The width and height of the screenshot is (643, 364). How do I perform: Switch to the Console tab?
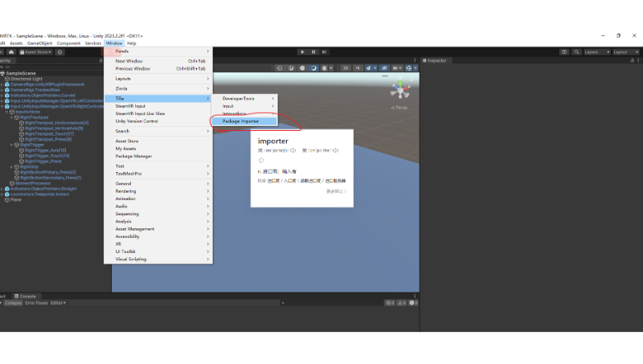[26, 297]
